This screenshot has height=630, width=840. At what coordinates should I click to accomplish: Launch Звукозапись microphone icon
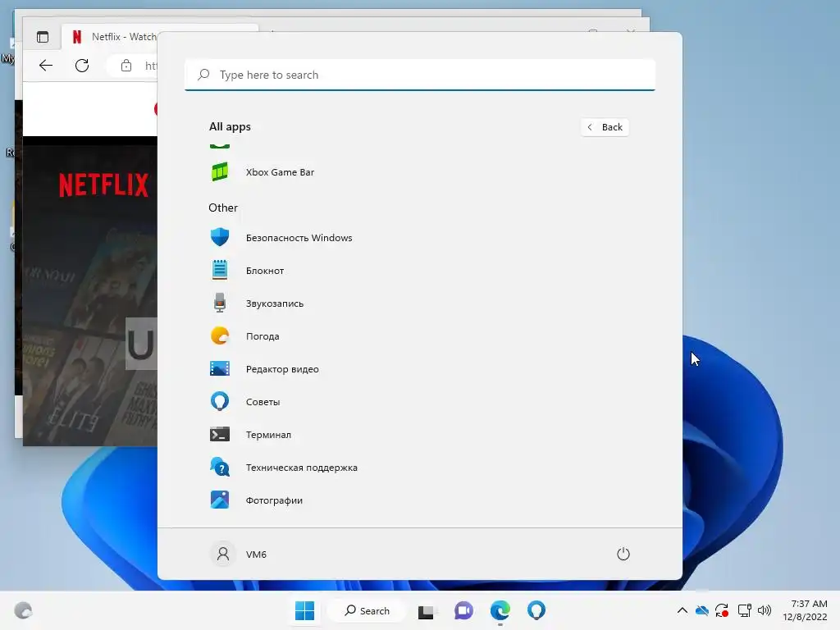click(220, 303)
